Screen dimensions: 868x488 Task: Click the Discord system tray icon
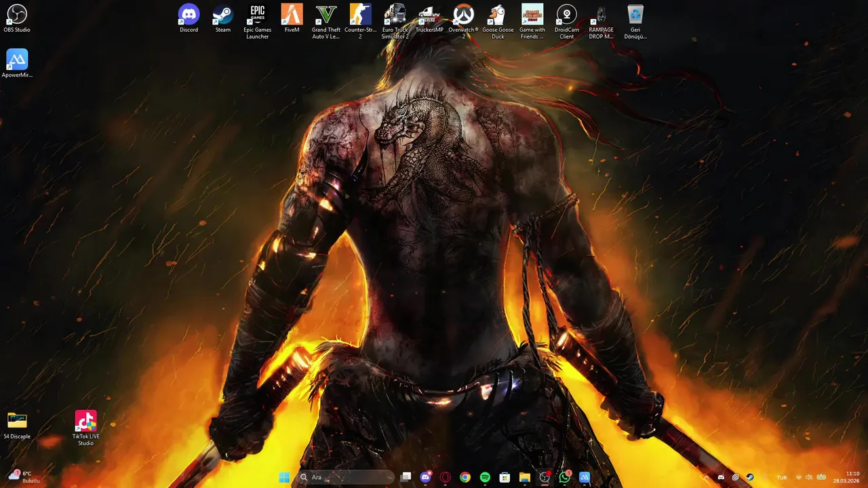pyautogui.click(x=721, y=477)
